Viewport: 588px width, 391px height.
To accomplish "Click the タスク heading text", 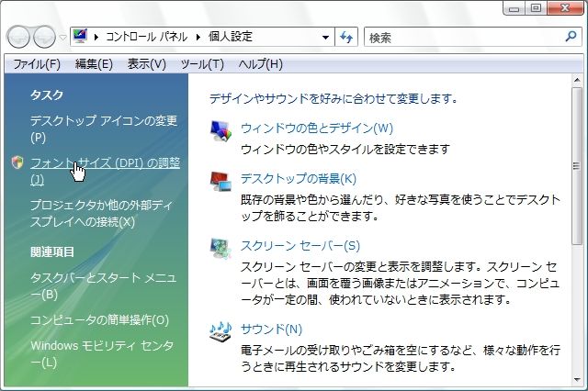I will tap(47, 95).
